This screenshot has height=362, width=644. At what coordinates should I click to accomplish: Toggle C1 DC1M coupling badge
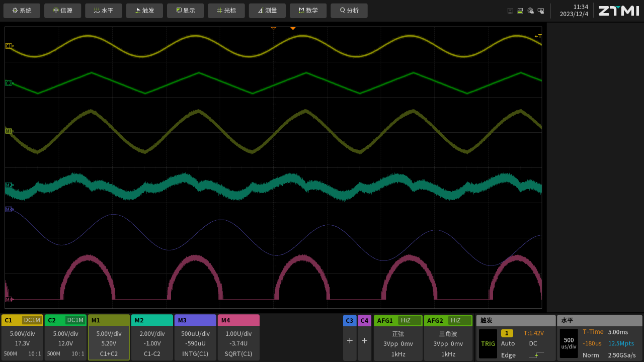tap(32, 320)
